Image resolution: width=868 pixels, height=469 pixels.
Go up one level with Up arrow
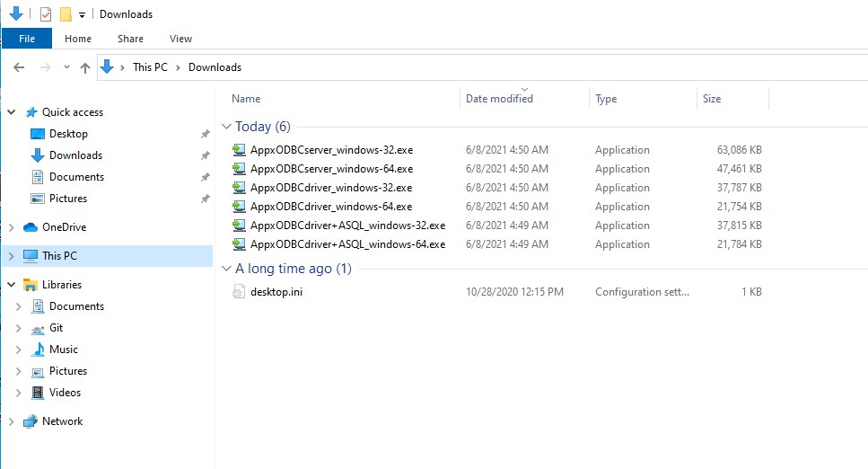click(x=84, y=67)
